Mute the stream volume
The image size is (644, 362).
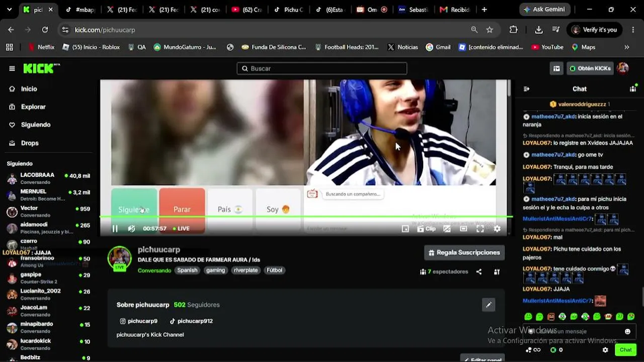131,229
